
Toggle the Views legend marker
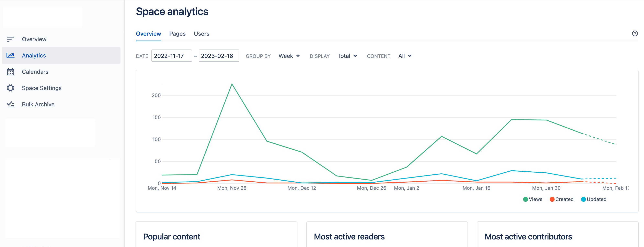tap(525, 199)
